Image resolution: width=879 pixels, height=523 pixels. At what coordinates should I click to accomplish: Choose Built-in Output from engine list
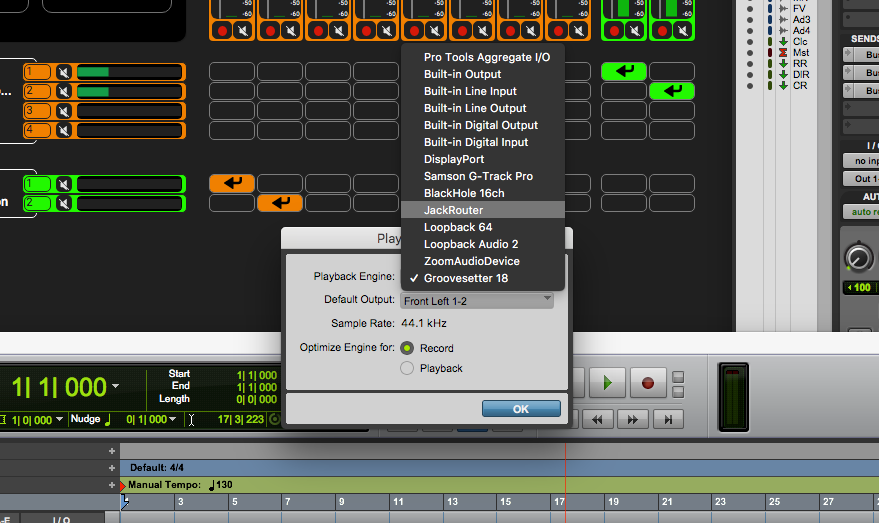click(x=483, y=74)
